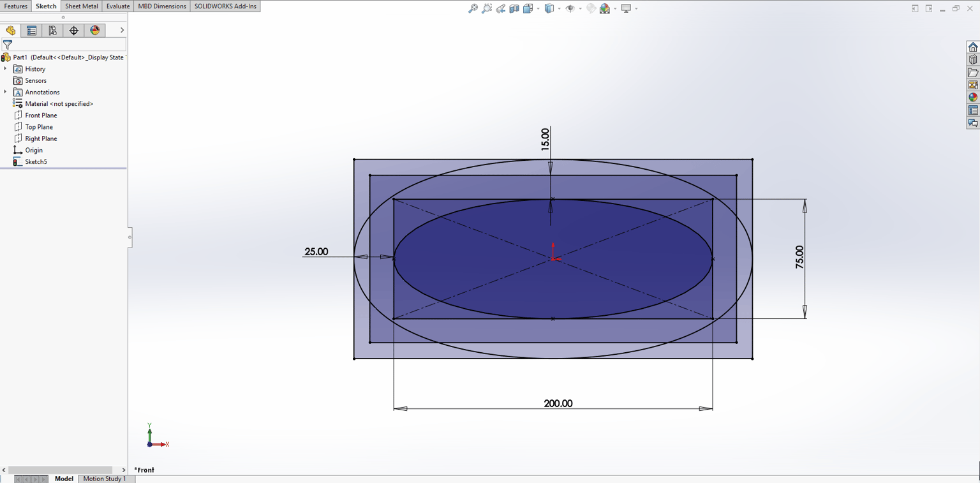Switch to the Sketch tab
The width and height of the screenshot is (980, 483).
46,6
